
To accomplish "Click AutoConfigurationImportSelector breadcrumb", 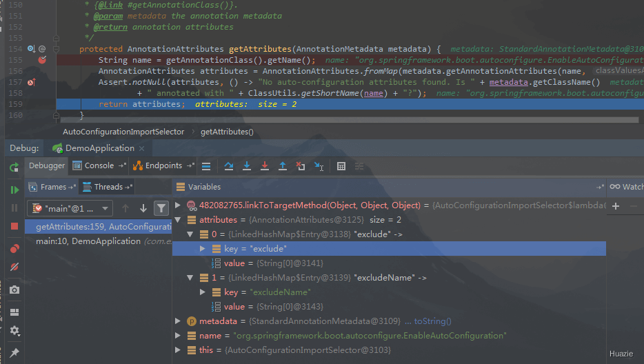I will click(123, 132).
